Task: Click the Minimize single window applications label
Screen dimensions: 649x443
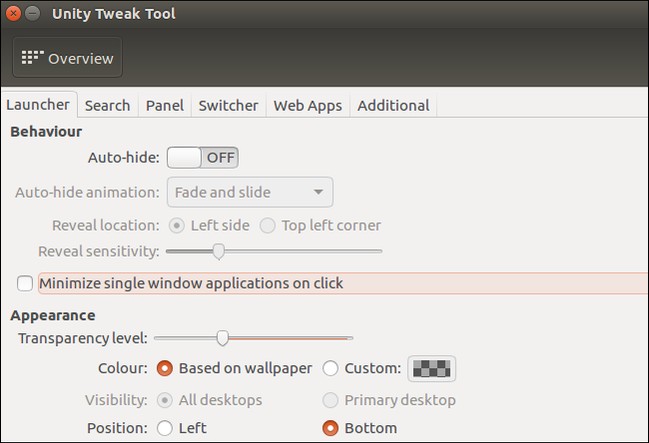Action: [x=191, y=284]
